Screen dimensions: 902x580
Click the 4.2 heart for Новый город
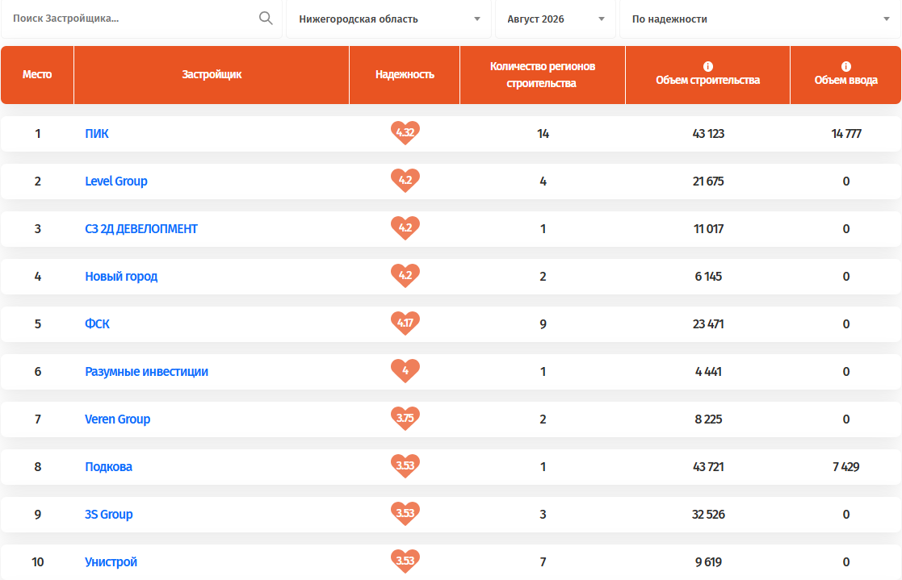405,276
